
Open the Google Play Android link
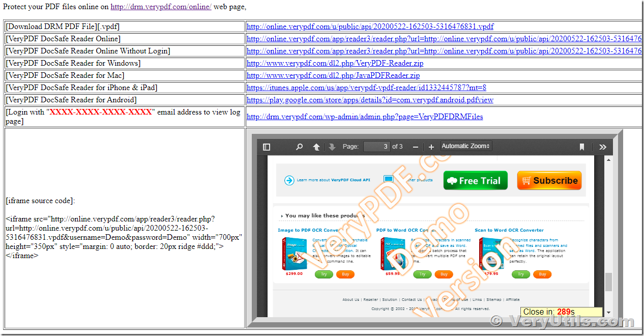[370, 100]
